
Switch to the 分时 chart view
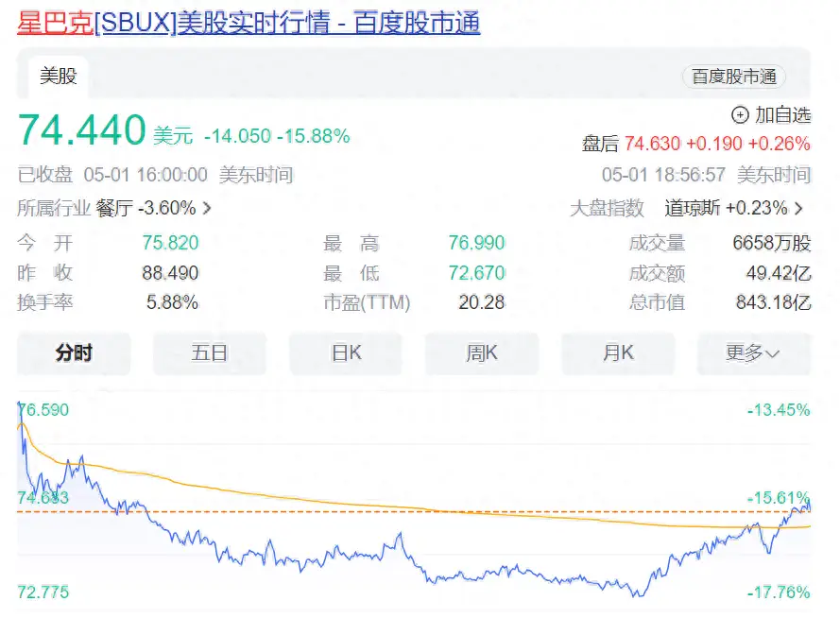(x=74, y=353)
